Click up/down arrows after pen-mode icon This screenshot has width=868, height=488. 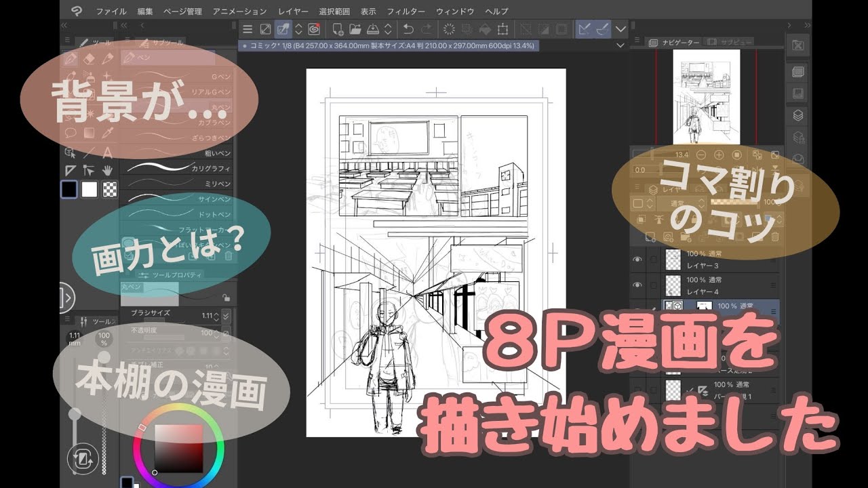tap(298, 29)
